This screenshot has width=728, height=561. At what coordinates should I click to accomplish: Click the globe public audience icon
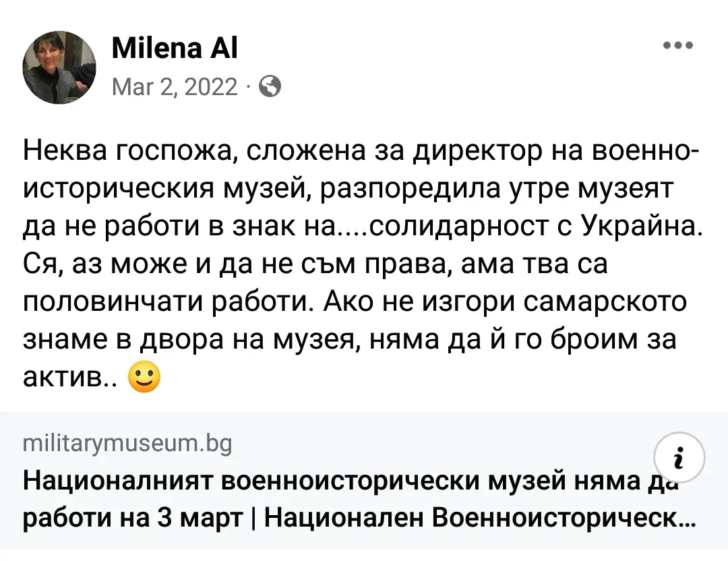270,86
